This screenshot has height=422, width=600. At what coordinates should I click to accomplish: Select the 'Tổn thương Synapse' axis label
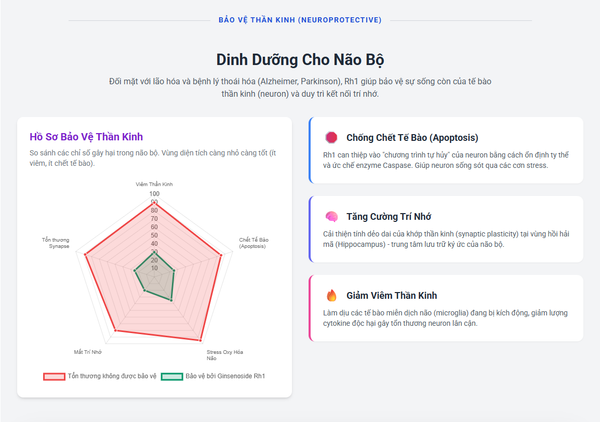pos(56,243)
